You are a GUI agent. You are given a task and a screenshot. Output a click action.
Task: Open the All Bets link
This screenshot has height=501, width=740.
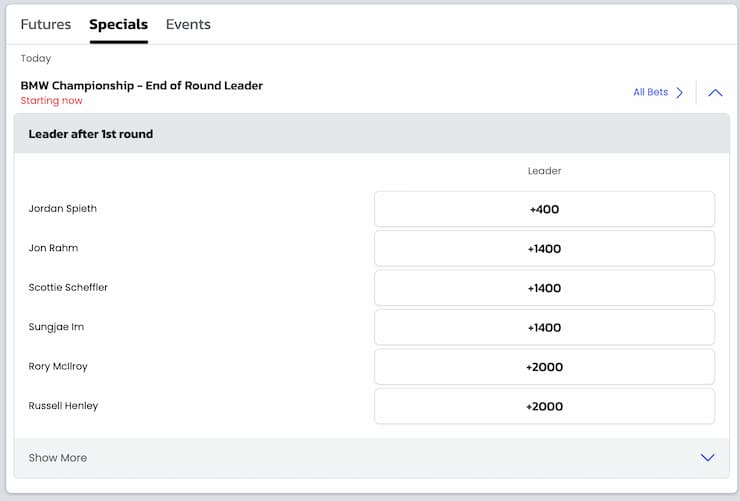[650, 92]
